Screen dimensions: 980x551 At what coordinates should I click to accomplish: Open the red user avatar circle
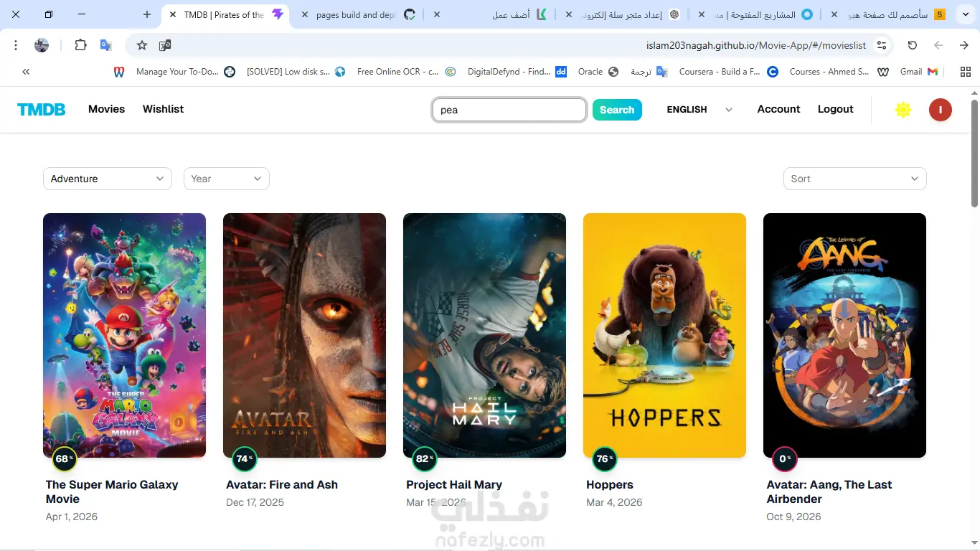tap(940, 110)
